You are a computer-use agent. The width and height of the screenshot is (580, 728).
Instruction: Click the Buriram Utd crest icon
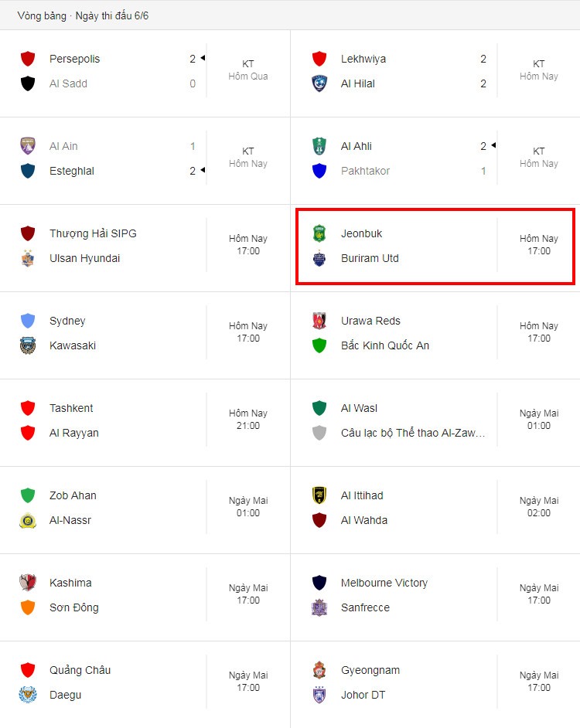319,258
